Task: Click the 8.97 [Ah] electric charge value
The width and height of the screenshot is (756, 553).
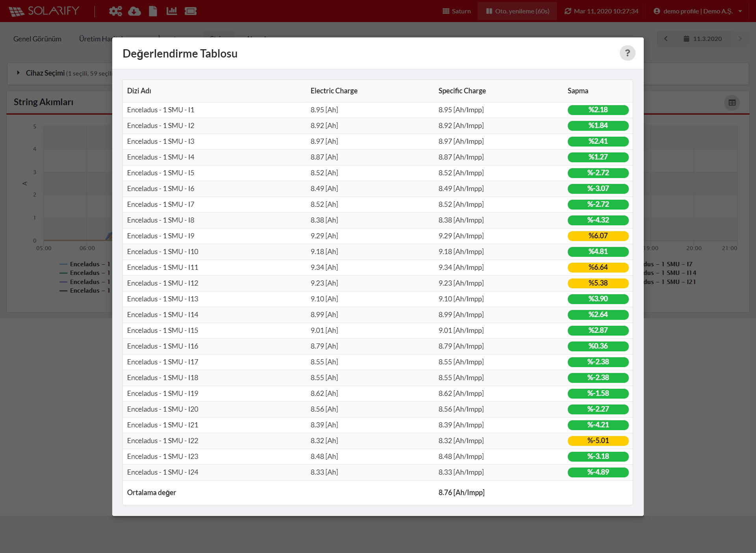Action: pyautogui.click(x=324, y=141)
